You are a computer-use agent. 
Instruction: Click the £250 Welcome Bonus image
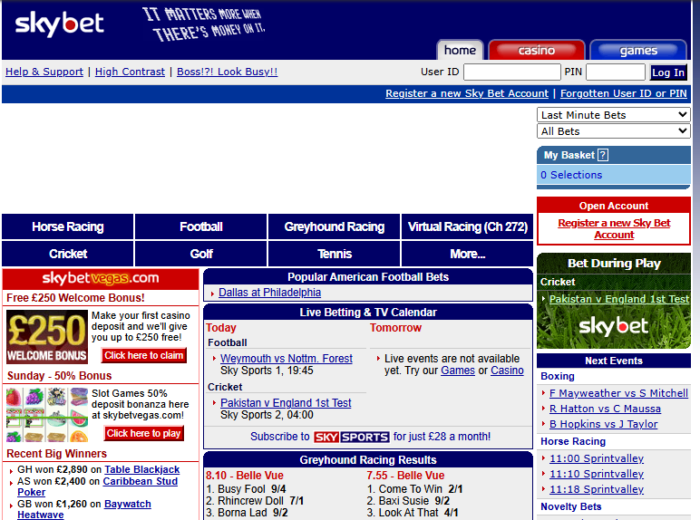tap(45, 336)
